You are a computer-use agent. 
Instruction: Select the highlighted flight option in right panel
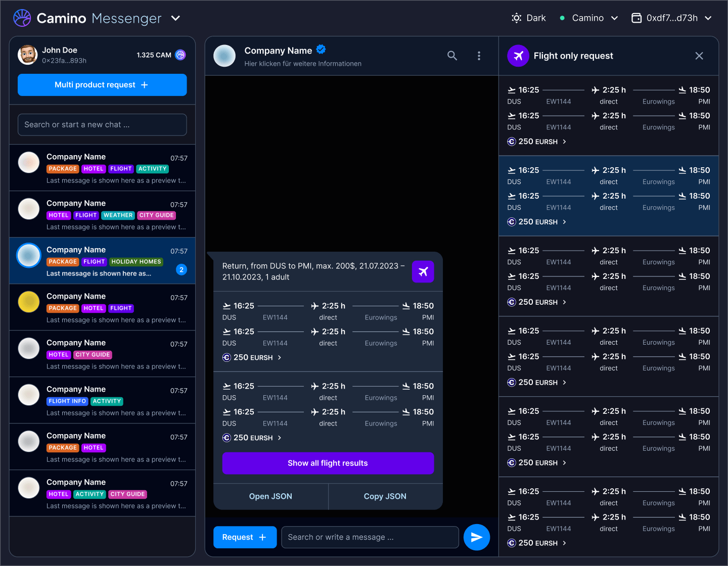pyautogui.click(x=609, y=196)
